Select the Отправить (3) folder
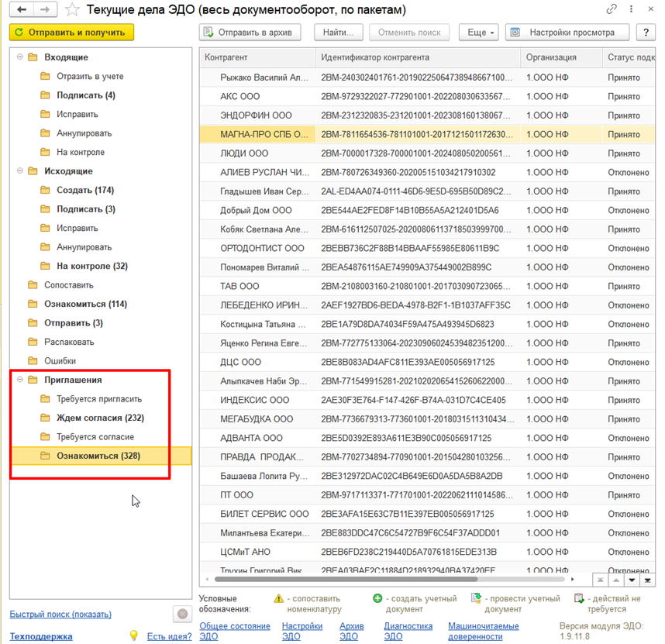Screen dimensions: 665x644 74,323
